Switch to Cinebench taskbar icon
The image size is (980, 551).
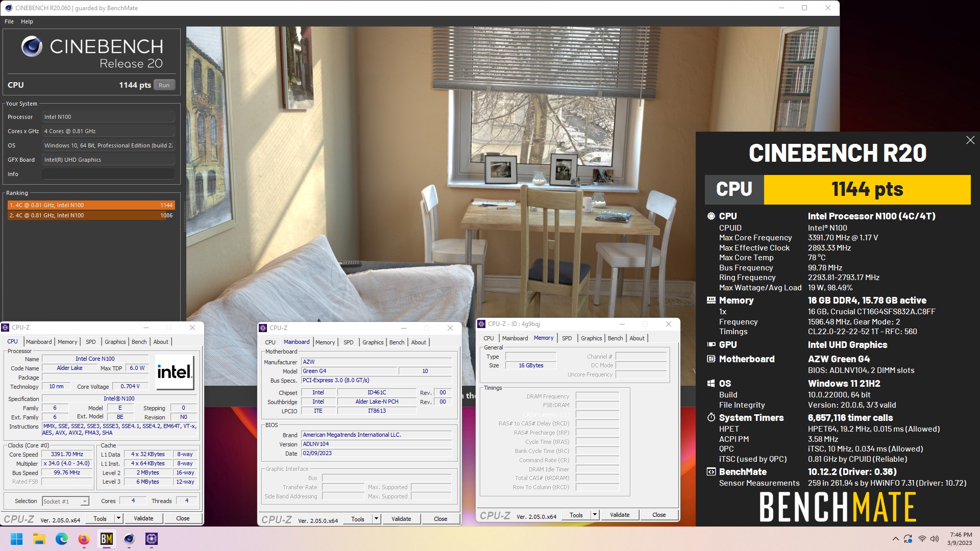[x=129, y=539]
